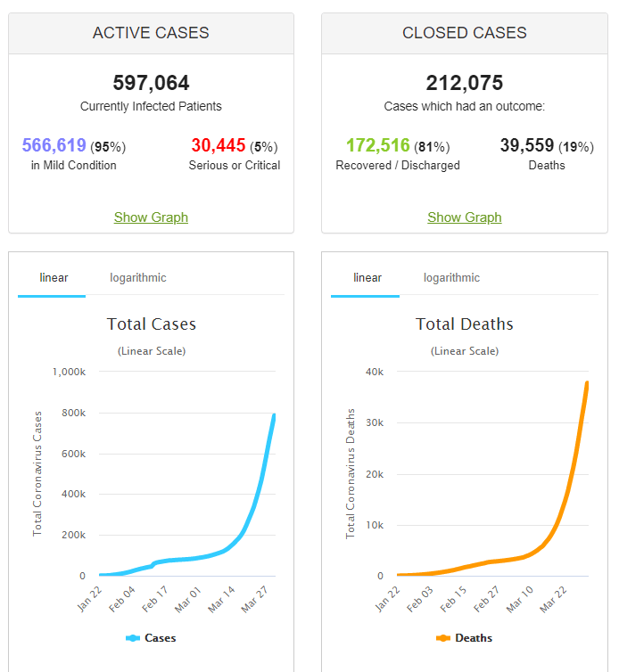
Task: Click the blue Cases legend marker icon
Action: tap(134, 638)
